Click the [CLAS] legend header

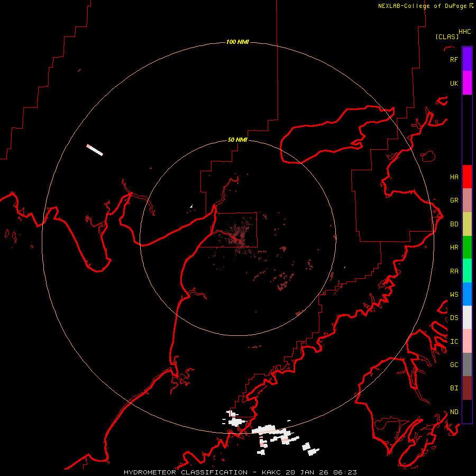pyautogui.click(x=447, y=36)
